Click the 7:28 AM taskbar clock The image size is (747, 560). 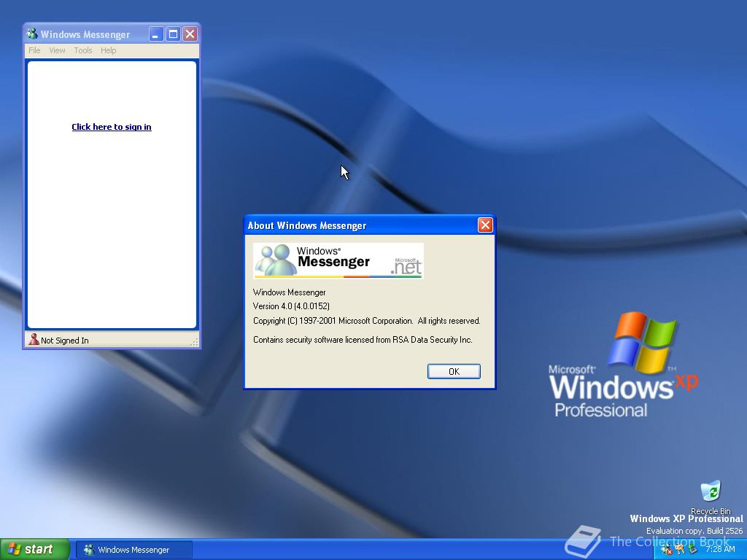(x=720, y=550)
